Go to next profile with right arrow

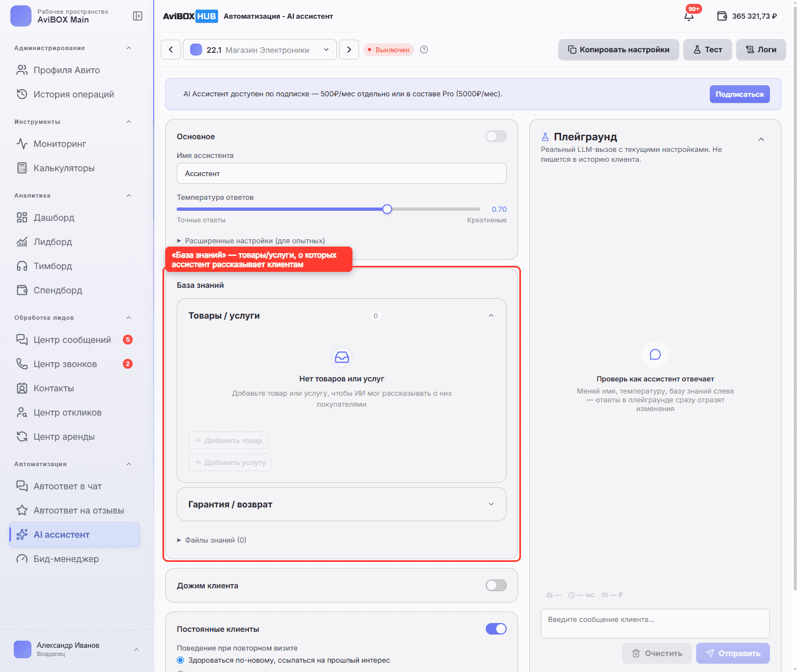click(349, 50)
